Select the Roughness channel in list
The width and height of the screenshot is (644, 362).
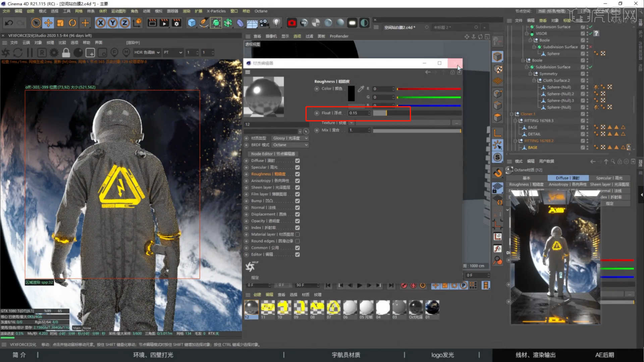tap(268, 174)
